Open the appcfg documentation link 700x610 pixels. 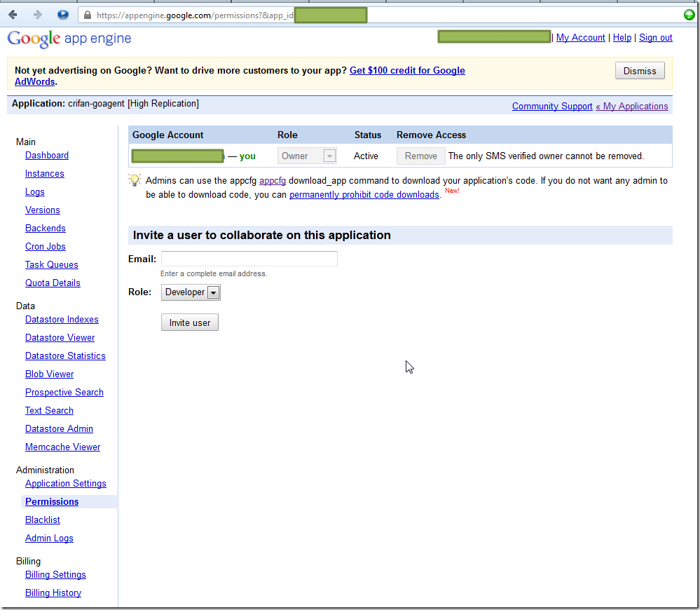coord(273,180)
